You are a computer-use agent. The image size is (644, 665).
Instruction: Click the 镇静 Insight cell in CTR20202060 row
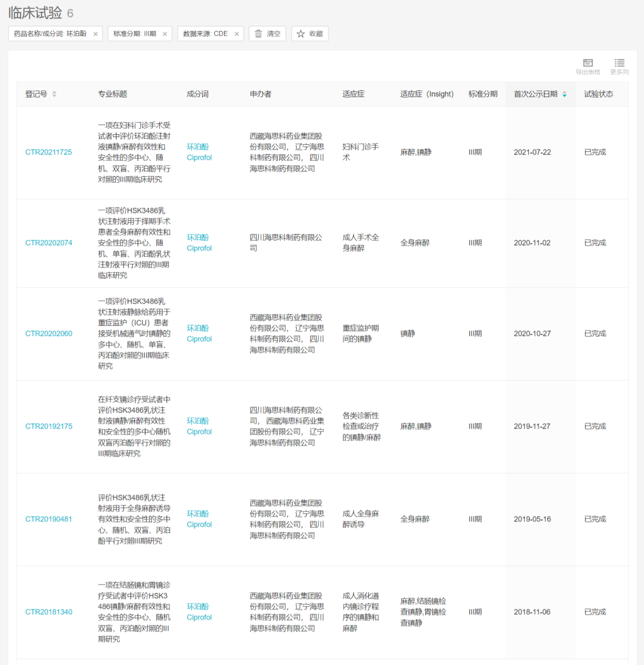[407, 334]
